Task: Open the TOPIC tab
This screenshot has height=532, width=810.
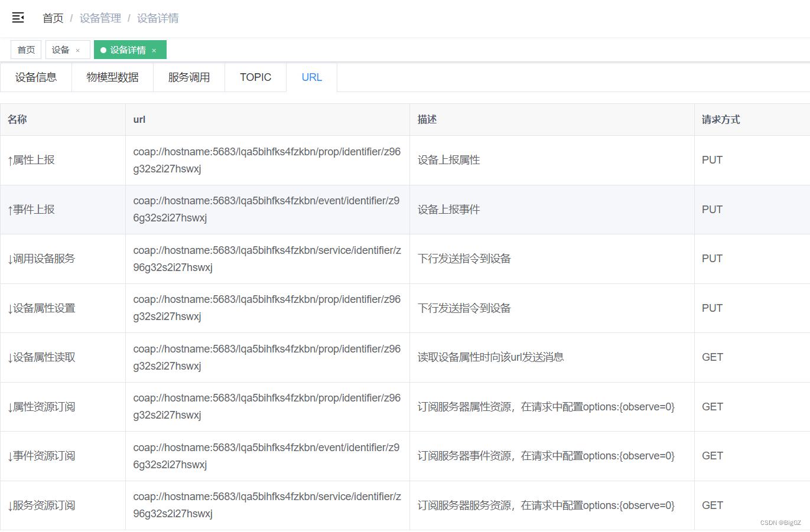Action: pyautogui.click(x=256, y=77)
